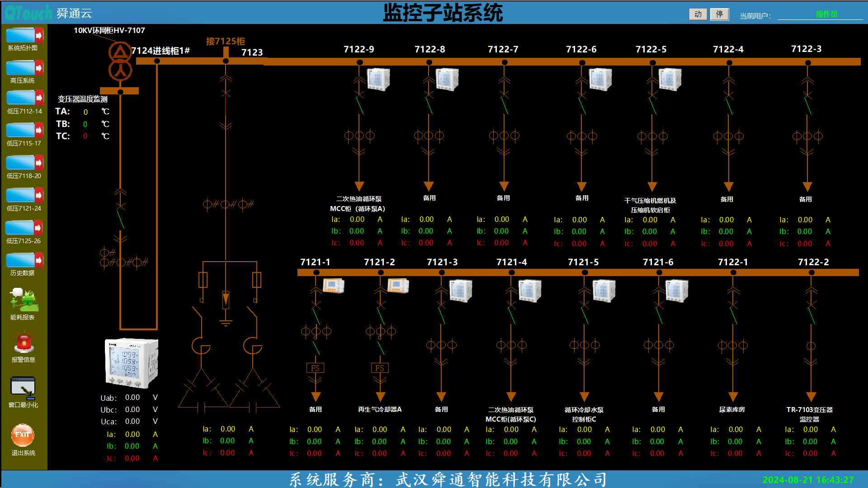The height and width of the screenshot is (488, 868).
Task: Open the 报警信息 alarm siren icon
Action: [x=24, y=343]
